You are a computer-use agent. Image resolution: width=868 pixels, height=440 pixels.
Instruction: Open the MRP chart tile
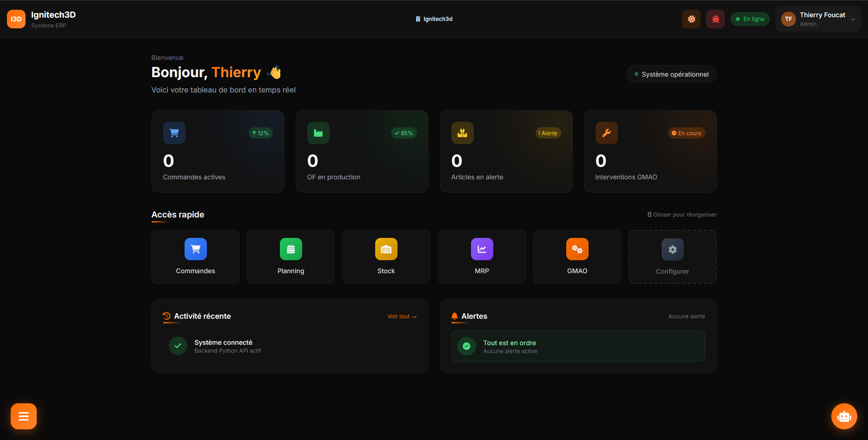(x=482, y=257)
